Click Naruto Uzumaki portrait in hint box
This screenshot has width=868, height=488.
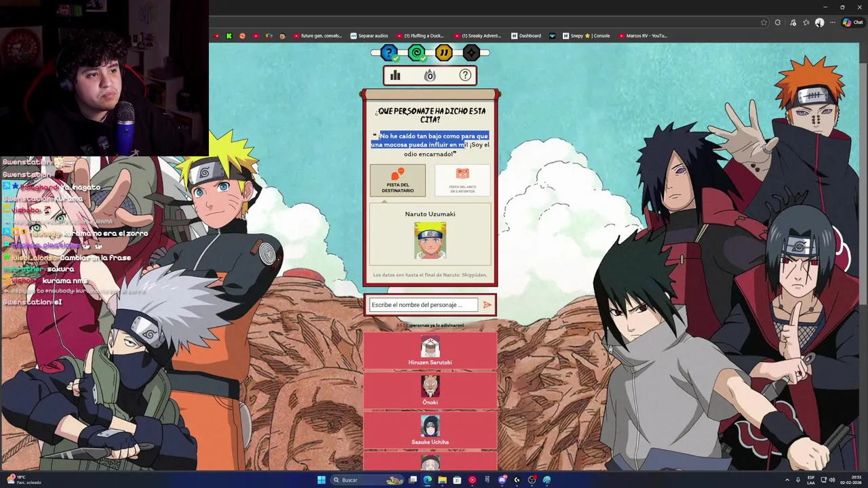[x=430, y=241]
